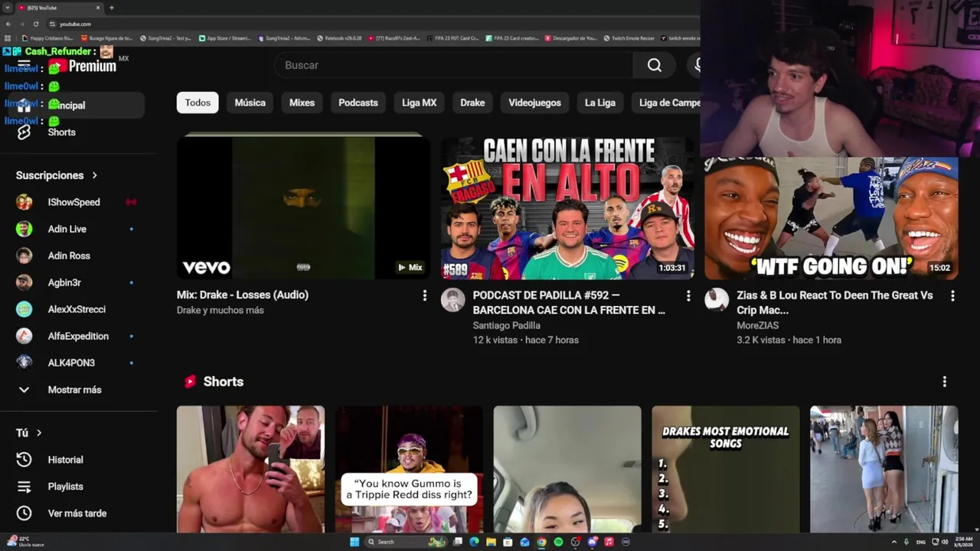Open options for Podcast de Padilla #592 video
Screen dimensions: 980x551
(688, 295)
